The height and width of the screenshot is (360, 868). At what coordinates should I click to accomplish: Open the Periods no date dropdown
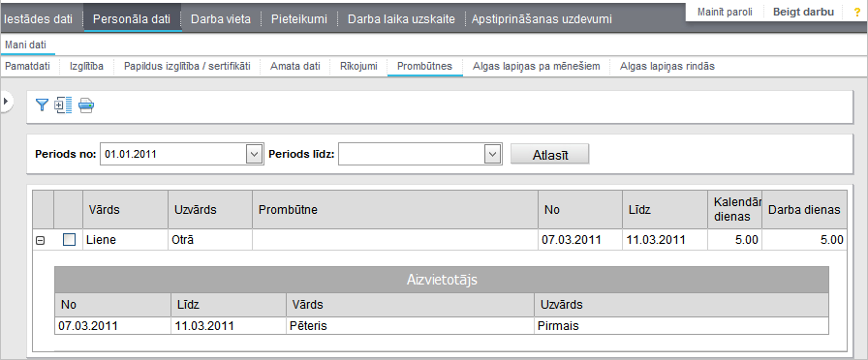254,154
